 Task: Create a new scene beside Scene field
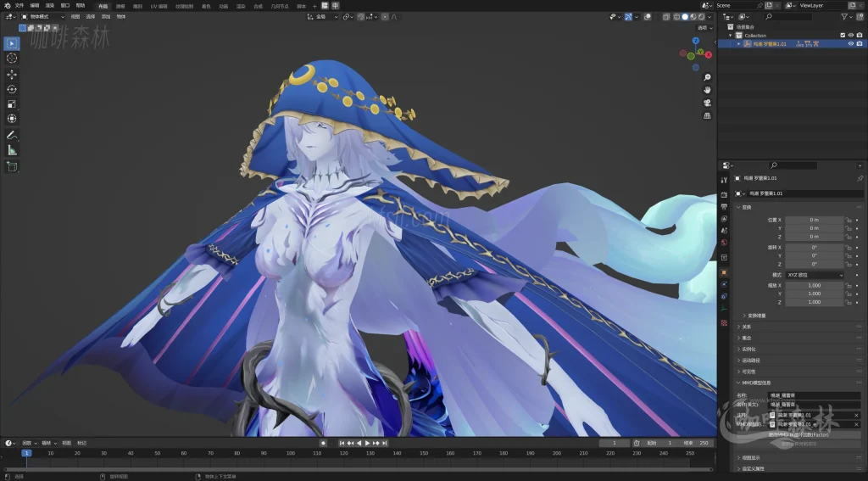[x=769, y=6]
